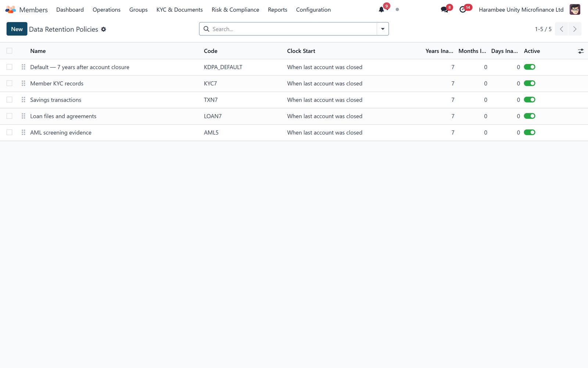Image resolution: width=588 pixels, height=368 pixels.
Task: Tick the select-all header checkbox
Action: (x=10, y=51)
